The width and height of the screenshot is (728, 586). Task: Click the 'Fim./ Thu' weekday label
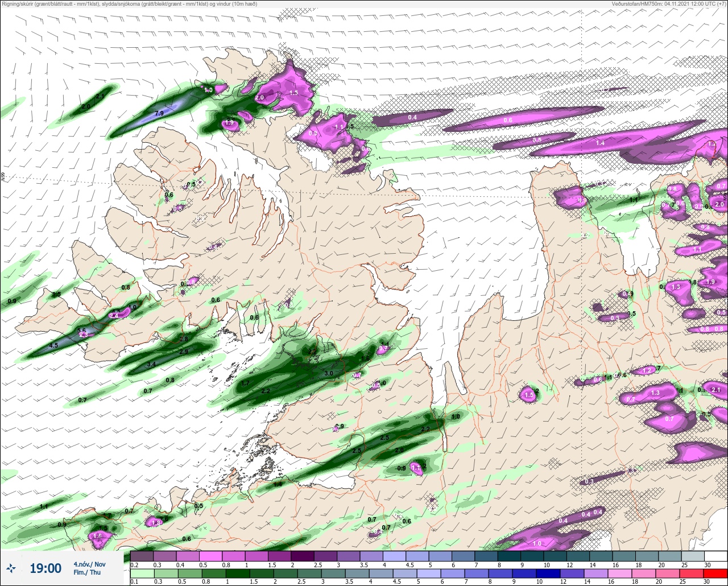(x=86, y=572)
